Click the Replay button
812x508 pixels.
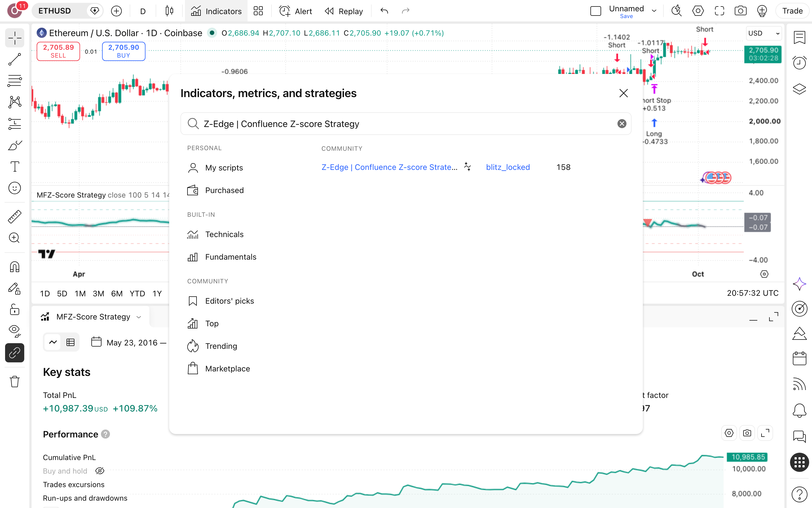point(344,11)
